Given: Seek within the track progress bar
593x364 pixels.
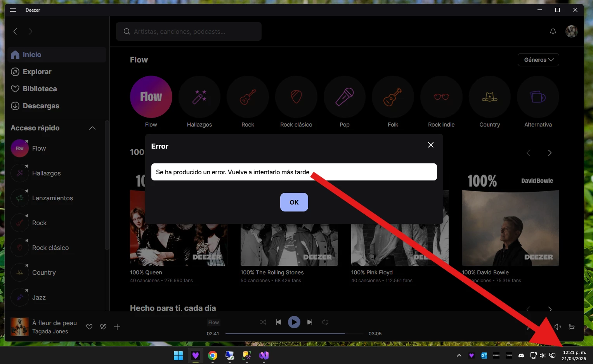Looking at the screenshot, I should [x=294, y=334].
